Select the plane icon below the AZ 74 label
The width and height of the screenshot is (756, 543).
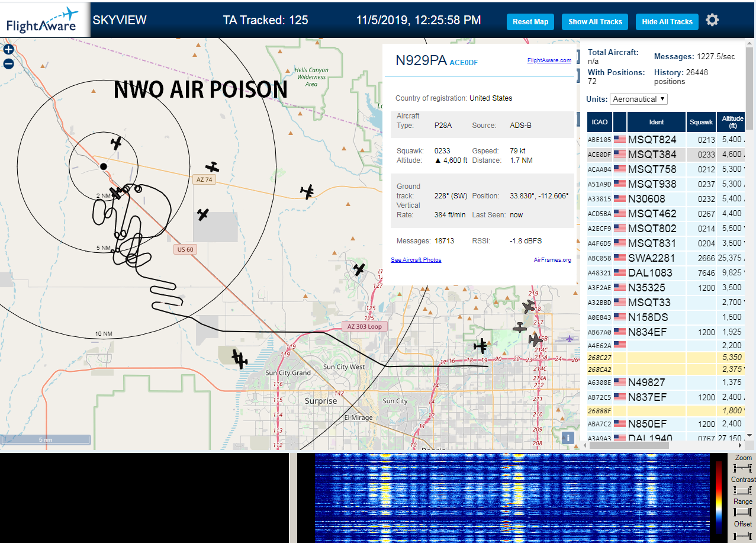point(203,214)
